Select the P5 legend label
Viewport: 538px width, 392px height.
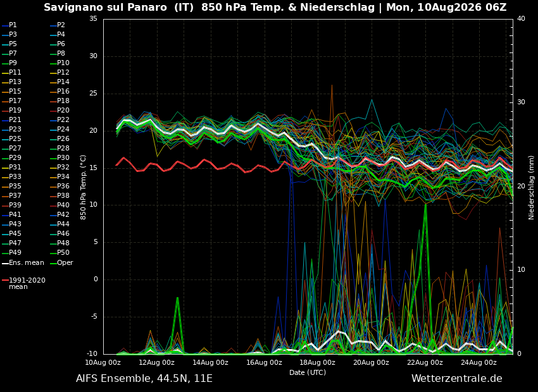(9, 44)
